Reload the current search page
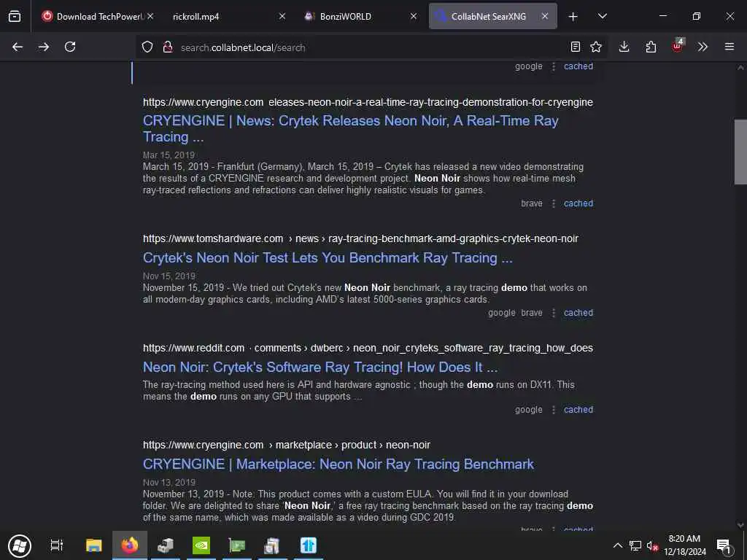This screenshot has width=747, height=560. coord(70,47)
